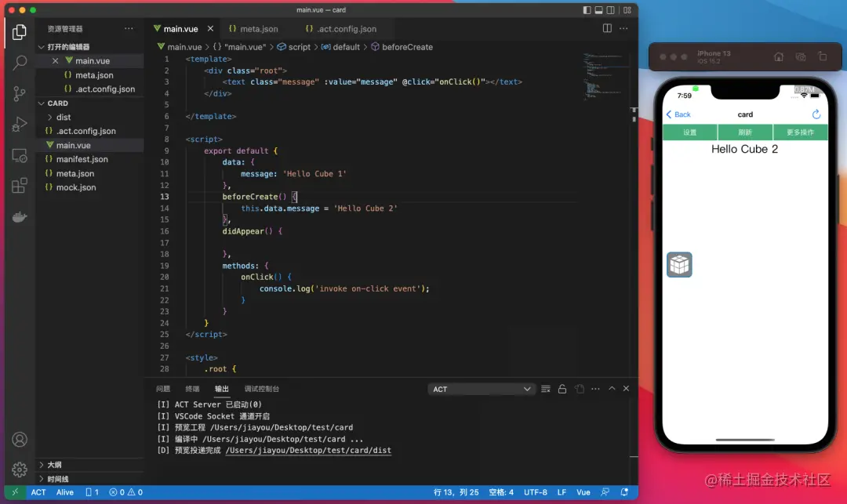847x504 pixels.
Task: Click UTF-8 encoding in status bar
Action: (x=536, y=492)
